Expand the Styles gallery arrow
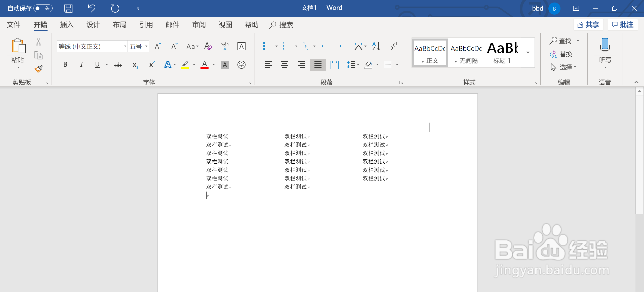Image resolution: width=644 pixels, height=292 pixels. (x=528, y=53)
